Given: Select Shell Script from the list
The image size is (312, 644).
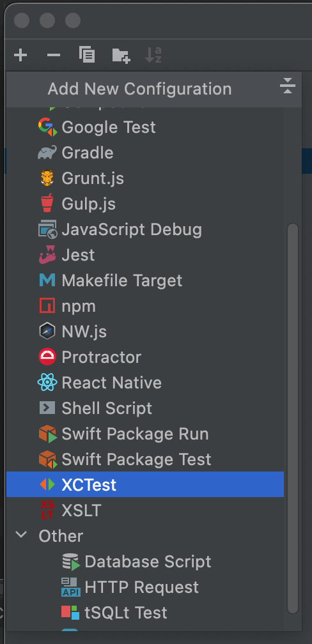Looking at the screenshot, I should pos(145,408).
